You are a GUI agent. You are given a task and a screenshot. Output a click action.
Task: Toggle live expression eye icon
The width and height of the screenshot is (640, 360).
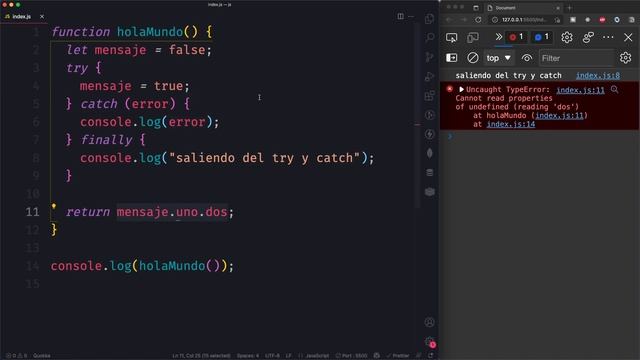(527, 58)
